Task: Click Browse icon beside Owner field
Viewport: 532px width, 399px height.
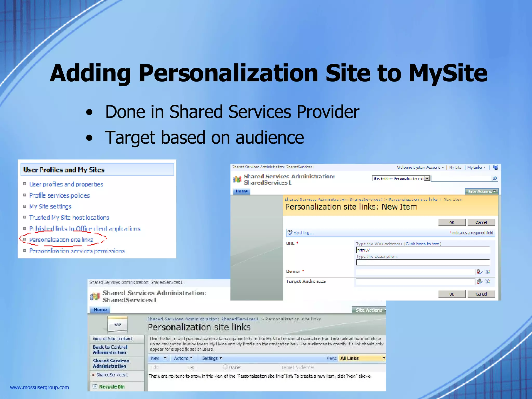Action: [487, 272]
